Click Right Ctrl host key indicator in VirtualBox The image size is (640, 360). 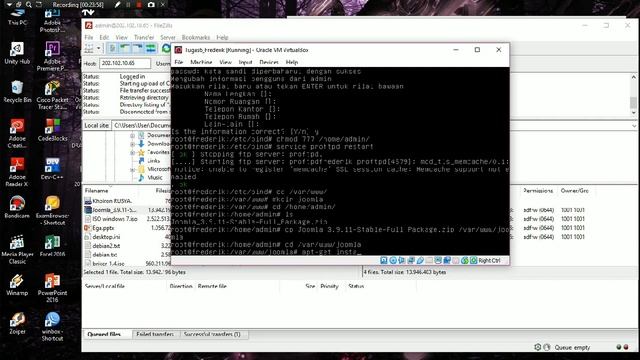coord(489,260)
